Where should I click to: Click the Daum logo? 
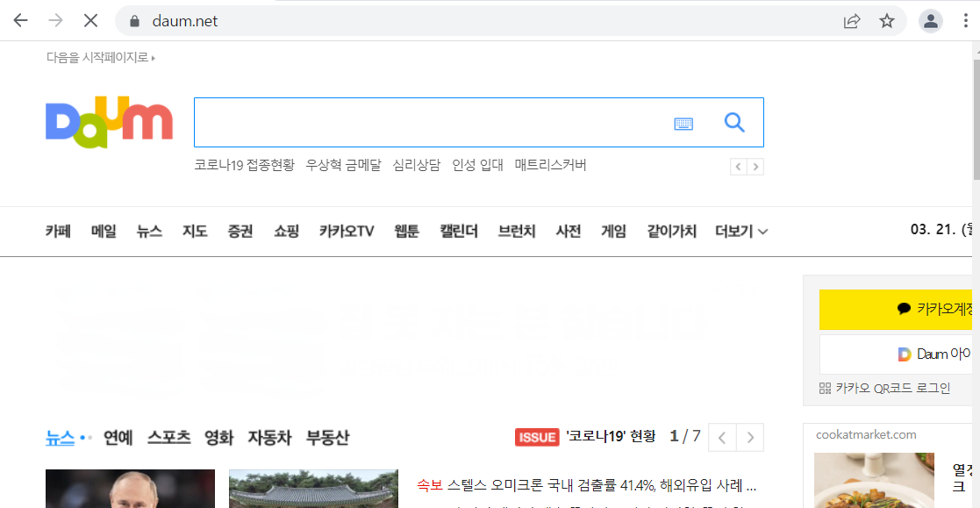109,122
